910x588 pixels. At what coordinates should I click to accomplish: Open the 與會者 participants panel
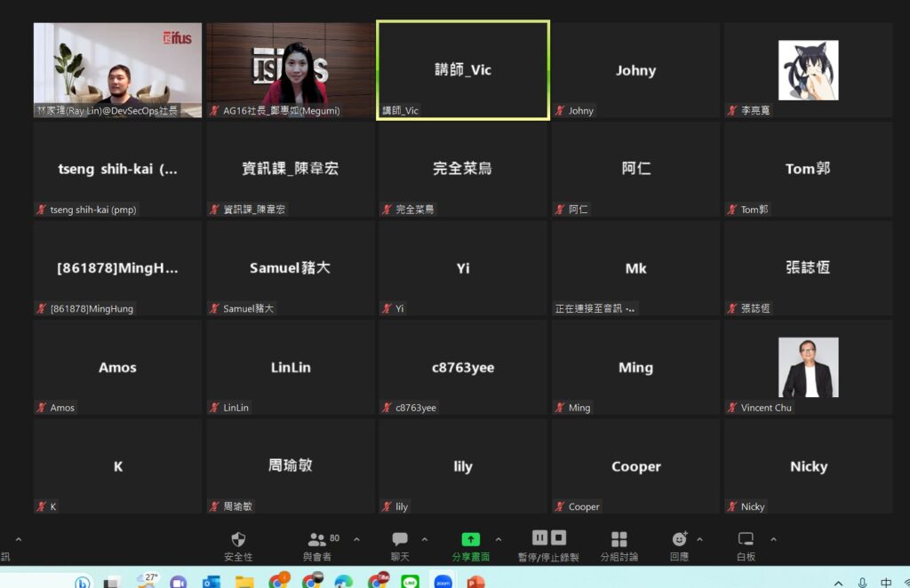tap(317, 539)
